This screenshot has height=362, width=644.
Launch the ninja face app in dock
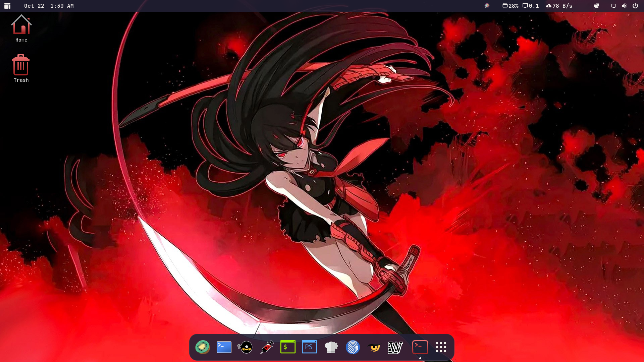tap(245, 347)
